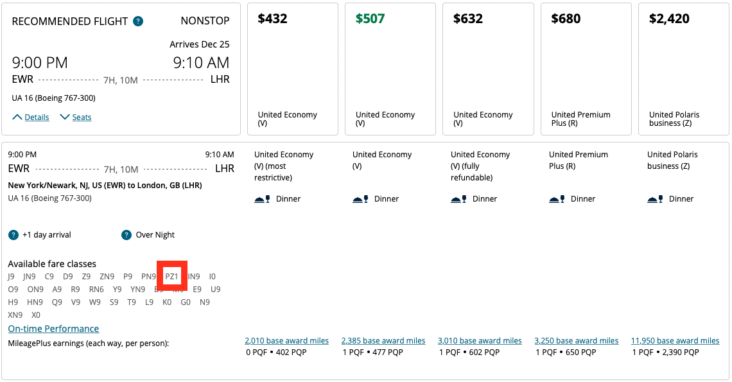Select the $507 United Economy fare
The height and width of the screenshot is (382, 732).
coord(390,69)
